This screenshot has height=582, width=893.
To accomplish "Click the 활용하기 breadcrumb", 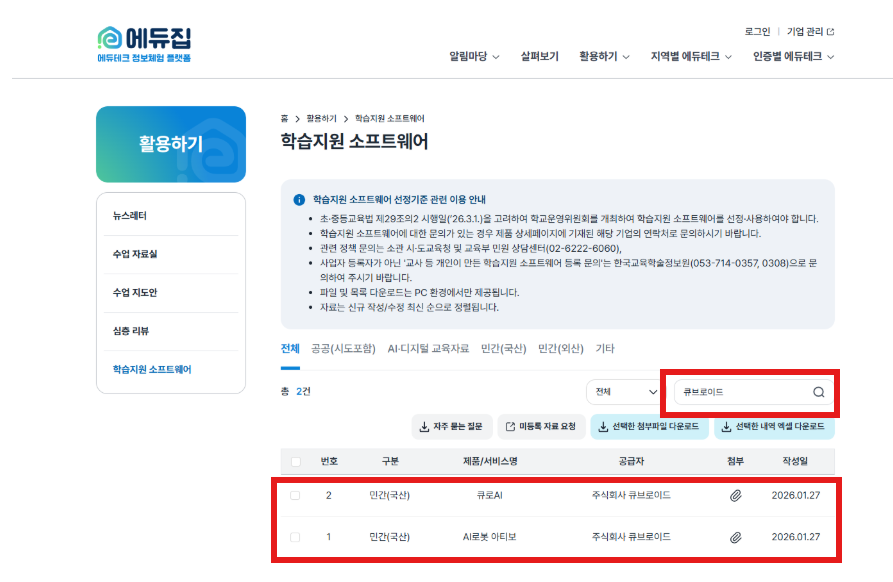I will [322, 118].
